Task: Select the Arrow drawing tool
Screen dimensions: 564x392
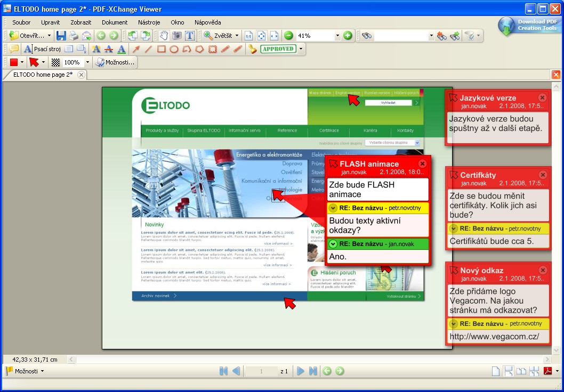Action: pos(136,49)
